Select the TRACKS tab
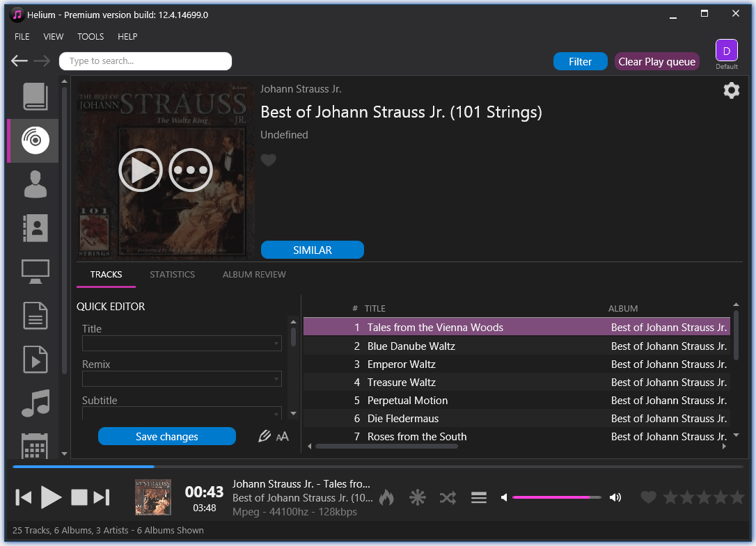 (106, 274)
